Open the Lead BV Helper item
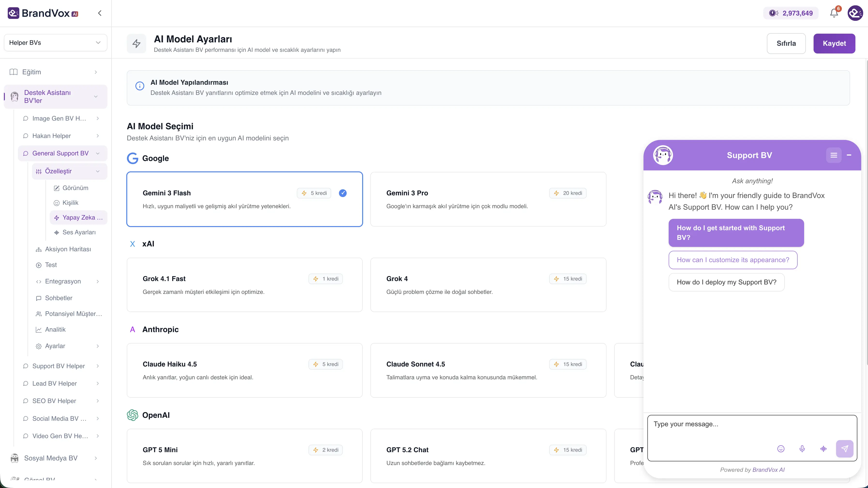 click(62, 383)
